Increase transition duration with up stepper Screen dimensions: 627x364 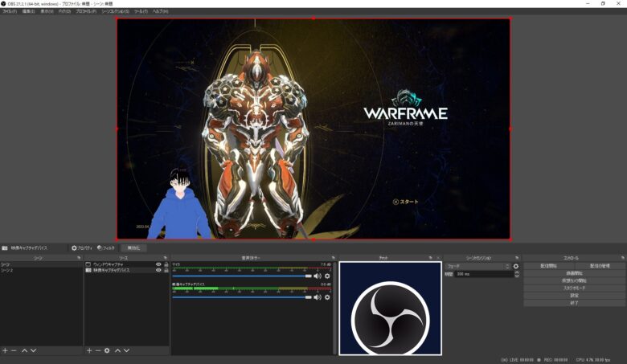517,272
